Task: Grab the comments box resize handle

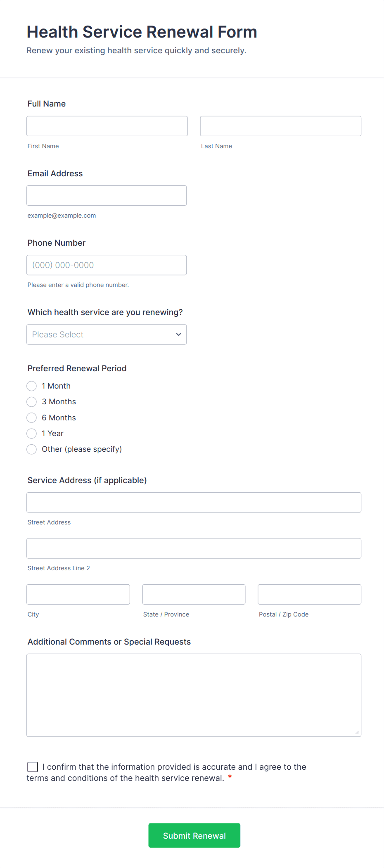Action: click(x=357, y=733)
